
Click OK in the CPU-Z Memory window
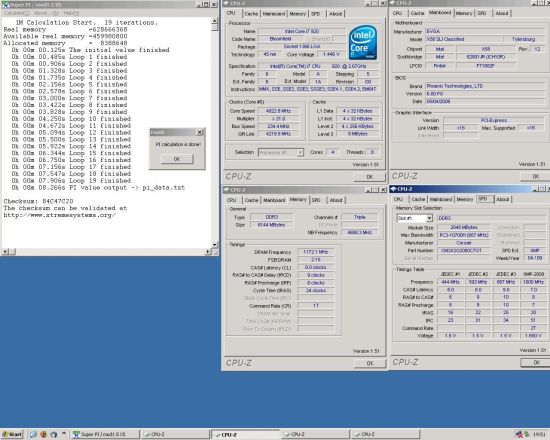(370, 364)
